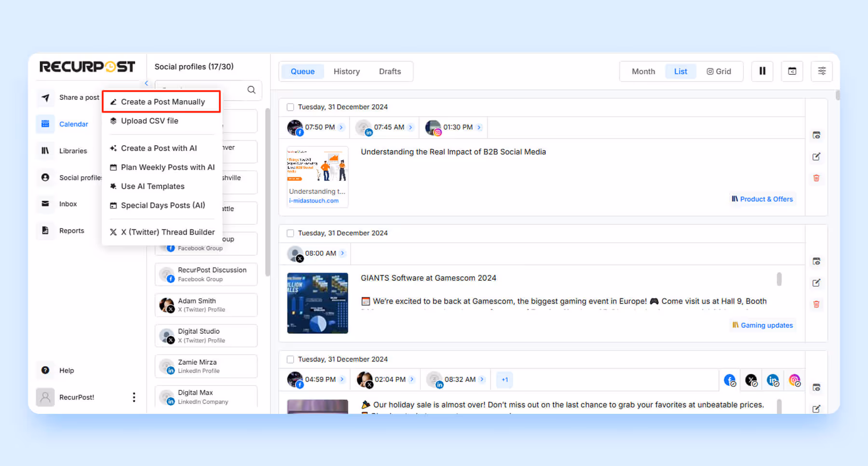Check the first Tuesday 31 December checkbox
The height and width of the screenshot is (466, 868).
(290, 107)
